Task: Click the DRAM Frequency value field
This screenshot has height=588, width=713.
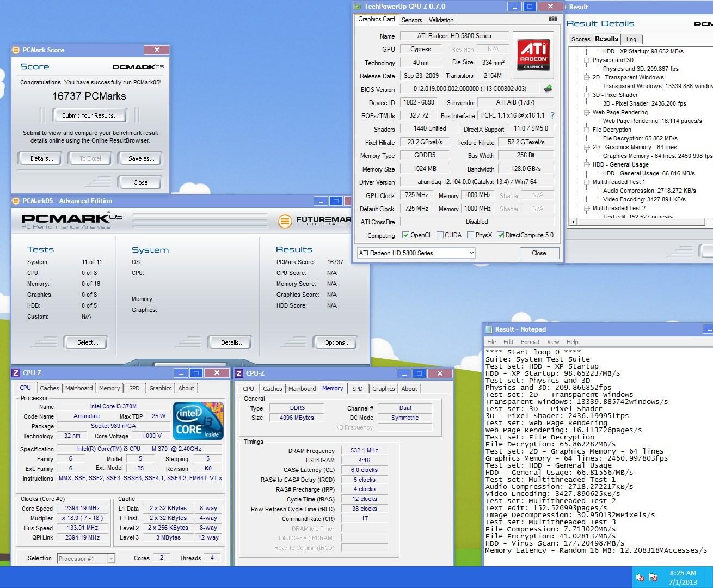Action: coord(365,451)
